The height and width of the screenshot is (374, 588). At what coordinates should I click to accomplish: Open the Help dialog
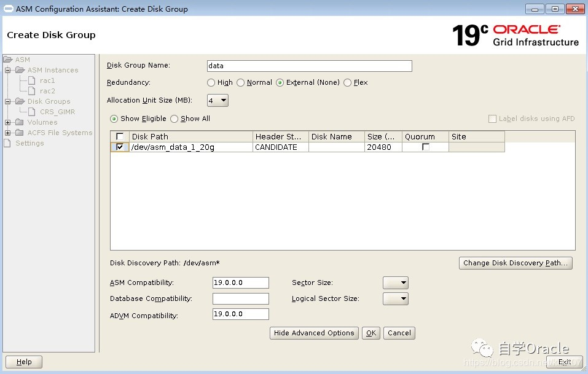pyautogui.click(x=23, y=361)
